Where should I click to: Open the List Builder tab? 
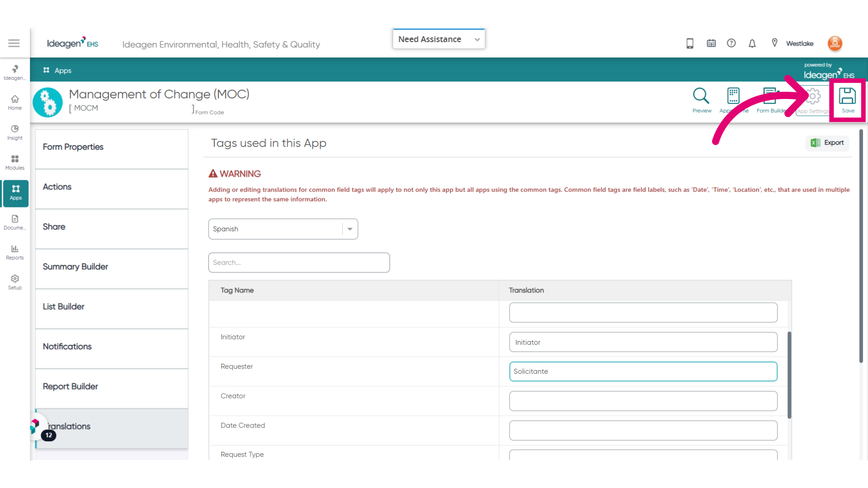(x=112, y=309)
